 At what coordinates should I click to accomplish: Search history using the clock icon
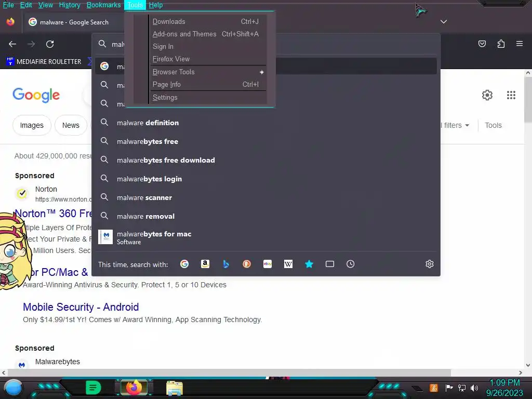pos(351,264)
